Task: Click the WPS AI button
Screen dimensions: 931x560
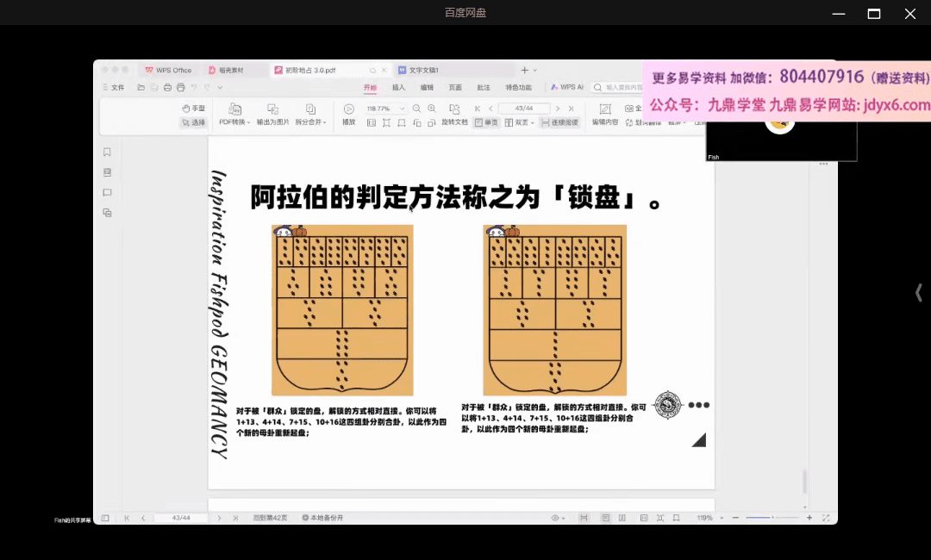Action: tap(568, 87)
